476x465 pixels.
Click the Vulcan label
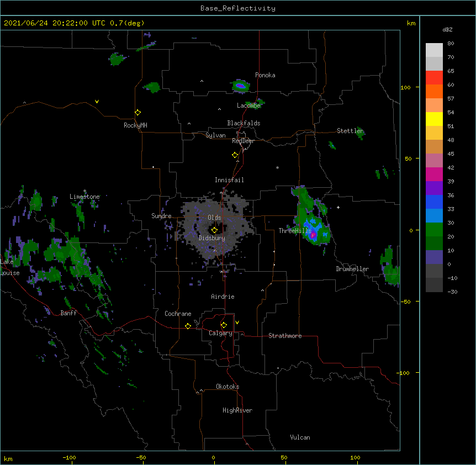[300, 437]
